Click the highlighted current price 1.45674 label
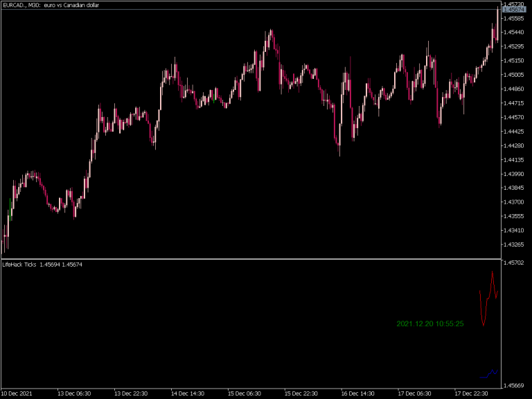This screenshot has width=532, height=399. coord(515,10)
